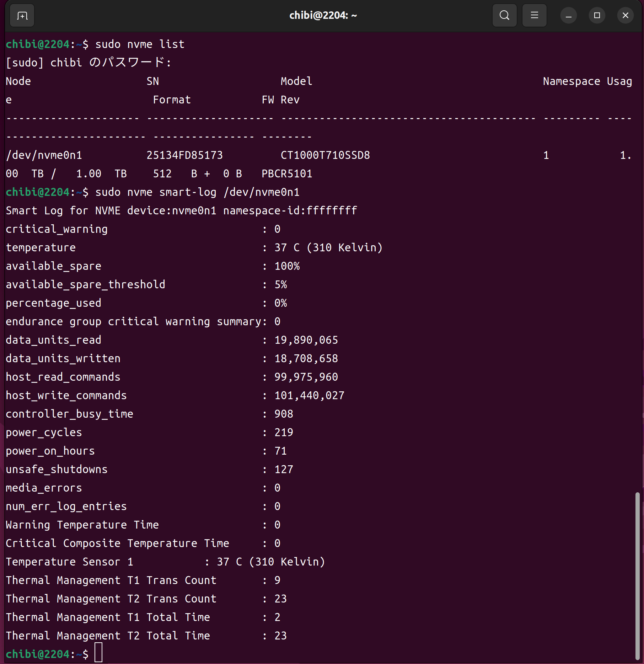Click the model name CT1000T710SSD8
The height and width of the screenshot is (664, 644).
point(325,155)
